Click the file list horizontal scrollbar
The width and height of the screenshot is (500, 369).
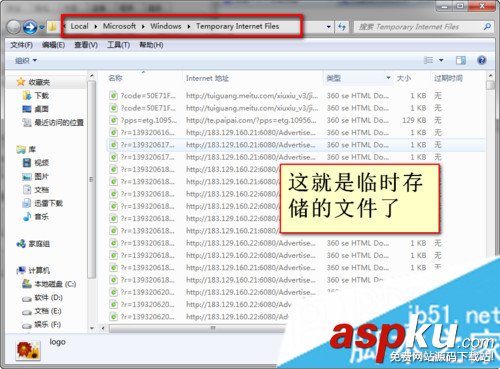(x=197, y=328)
